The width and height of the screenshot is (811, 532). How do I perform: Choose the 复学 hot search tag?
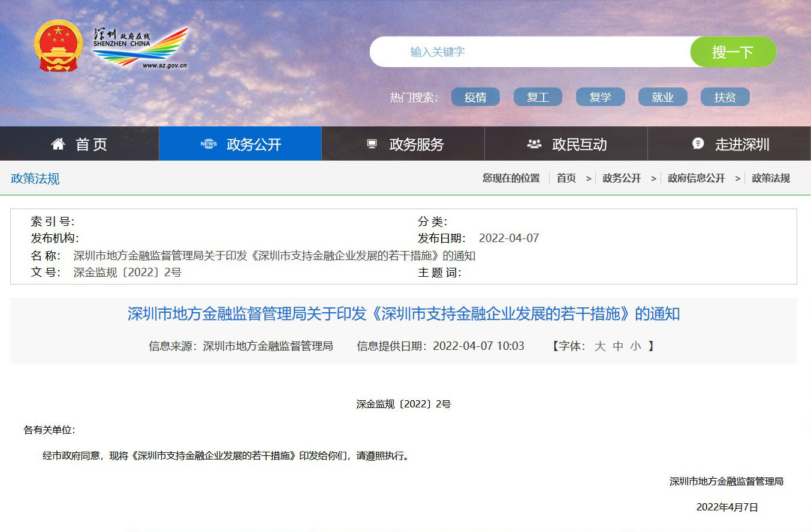600,98
